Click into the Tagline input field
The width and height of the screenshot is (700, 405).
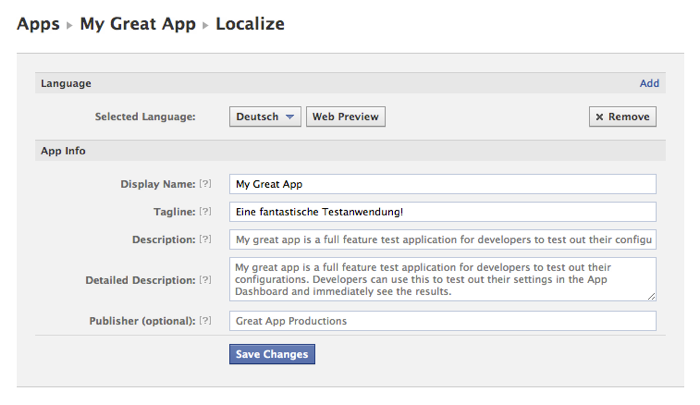pos(442,212)
